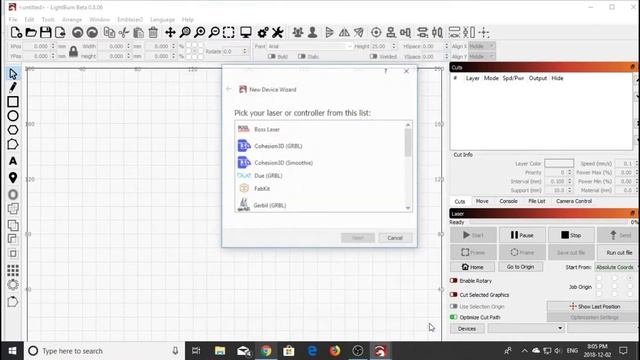
Task: Toggle the Italic font switch
Action: click(302, 56)
